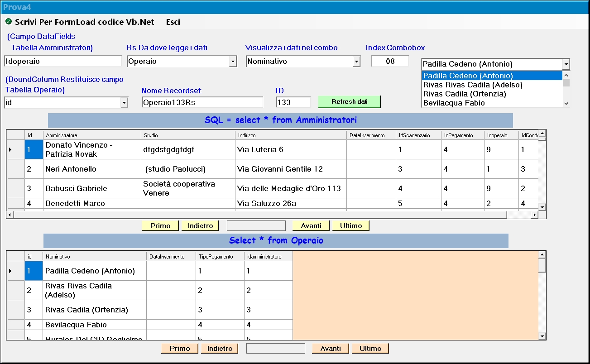Click the yellow Primo button

(160, 225)
